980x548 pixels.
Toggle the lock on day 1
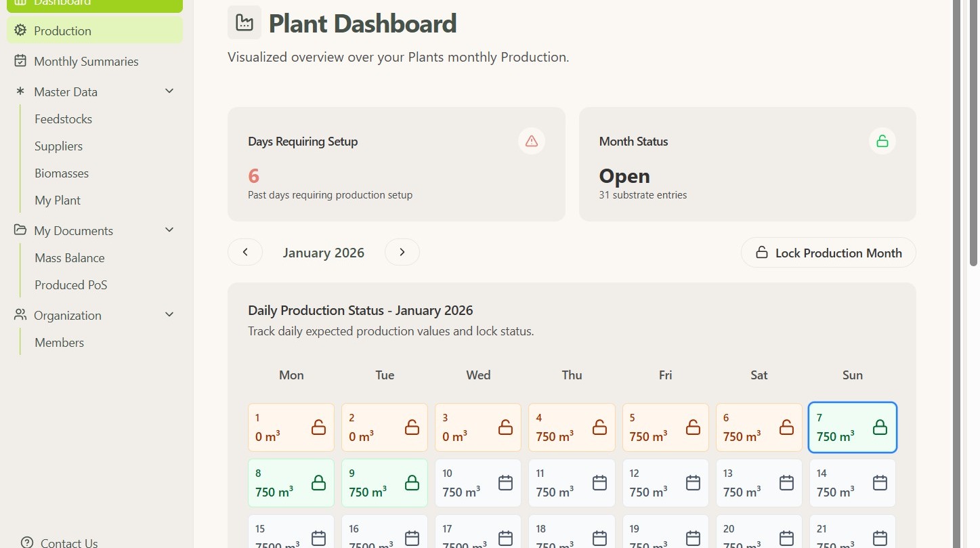click(x=318, y=427)
